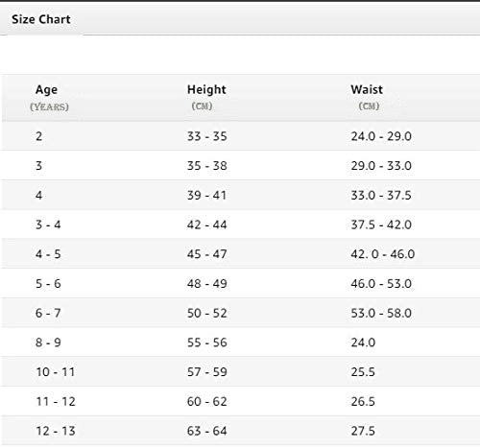
Task: Select waist value 33.0 - 37.5
Action: (381, 195)
